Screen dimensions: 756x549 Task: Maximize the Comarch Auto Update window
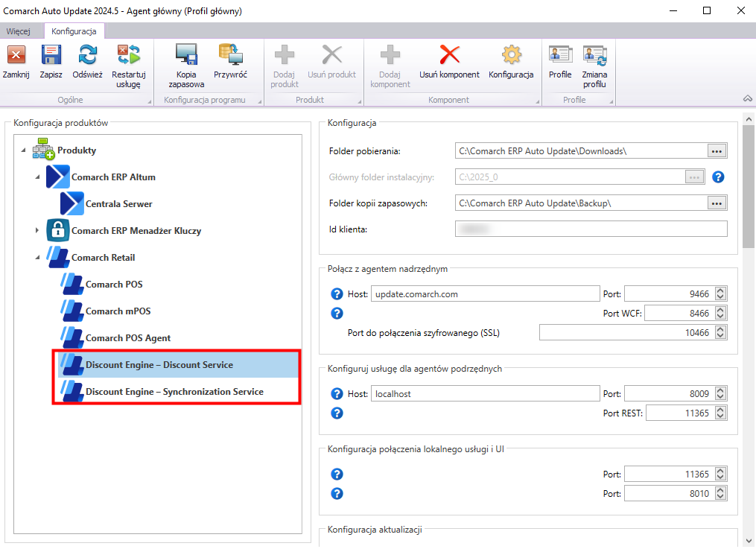pos(707,10)
